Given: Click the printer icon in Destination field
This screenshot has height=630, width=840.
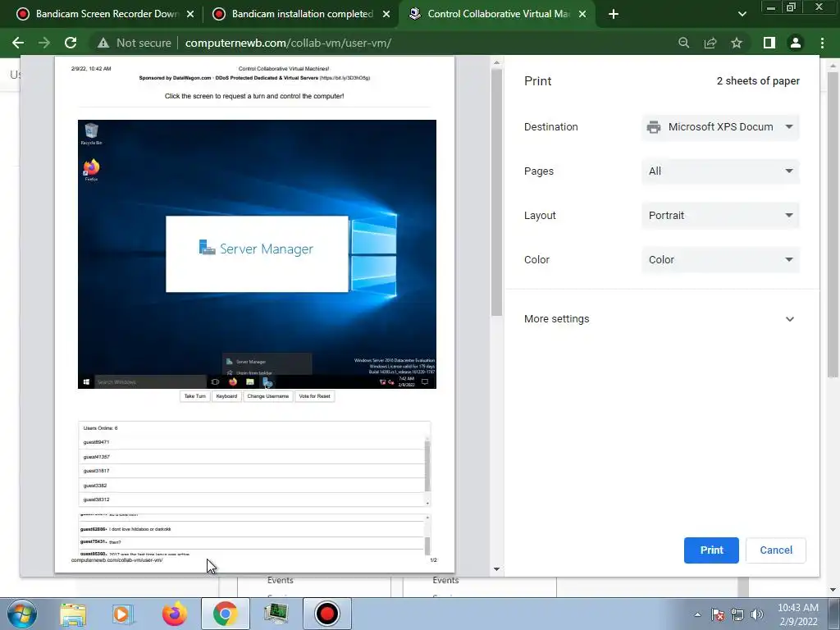Looking at the screenshot, I should pos(654,127).
